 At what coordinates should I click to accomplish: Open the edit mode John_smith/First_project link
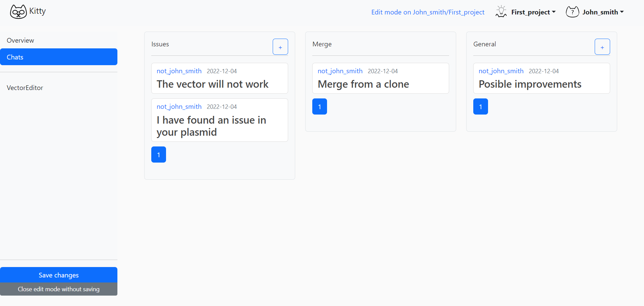428,12
